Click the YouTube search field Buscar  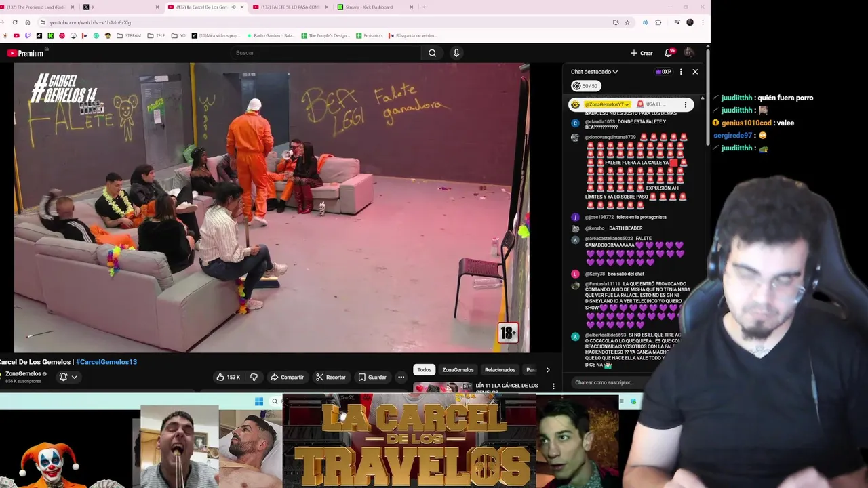click(325, 53)
